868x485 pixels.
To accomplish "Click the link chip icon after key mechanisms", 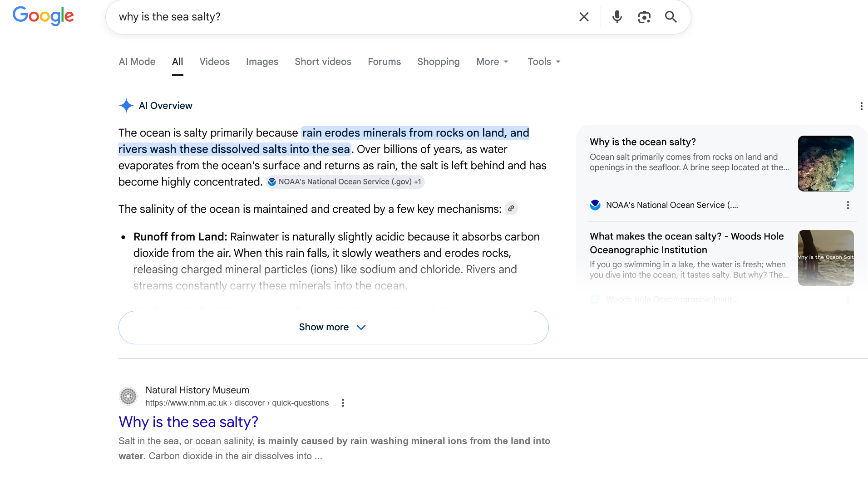I will (511, 209).
